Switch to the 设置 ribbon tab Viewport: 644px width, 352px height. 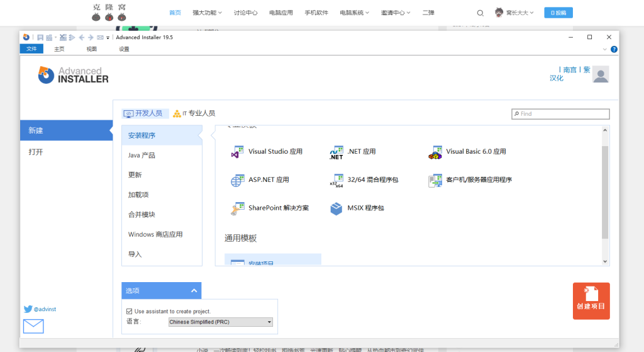pyautogui.click(x=124, y=49)
